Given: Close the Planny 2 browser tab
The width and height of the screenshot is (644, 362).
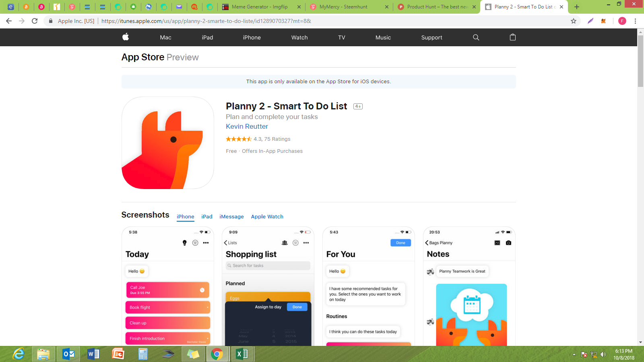Looking at the screenshot, I should tap(561, 7).
